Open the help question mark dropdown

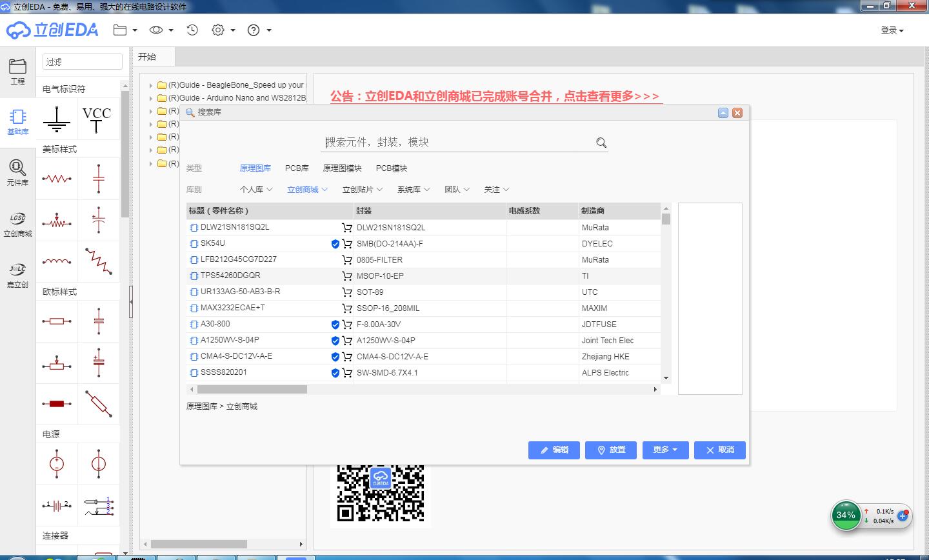pos(259,30)
